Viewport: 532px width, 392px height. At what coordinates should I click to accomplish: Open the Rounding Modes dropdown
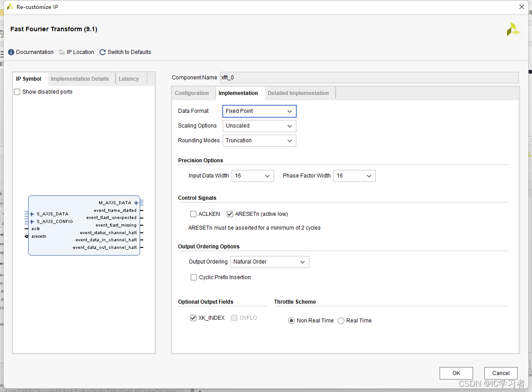click(259, 141)
